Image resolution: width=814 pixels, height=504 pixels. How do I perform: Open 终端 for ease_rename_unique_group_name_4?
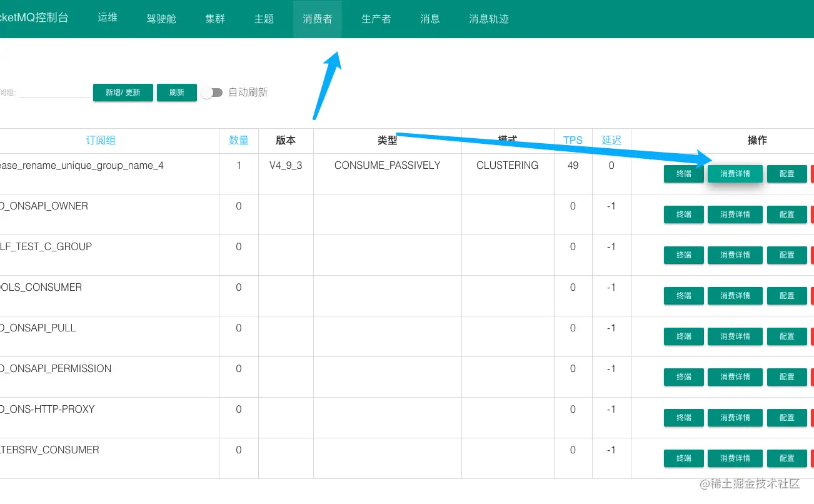tap(684, 174)
